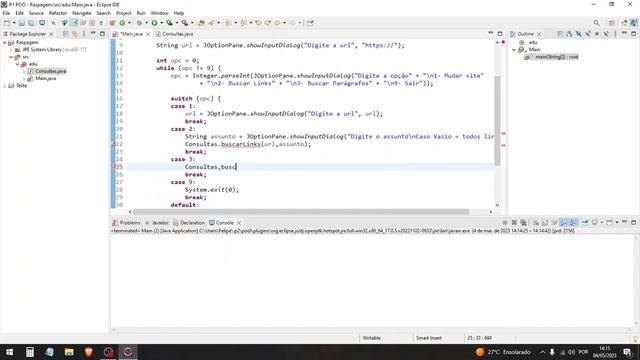Open New file dropdown arrow
The image size is (640, 360).
click(x=14, y=23)
